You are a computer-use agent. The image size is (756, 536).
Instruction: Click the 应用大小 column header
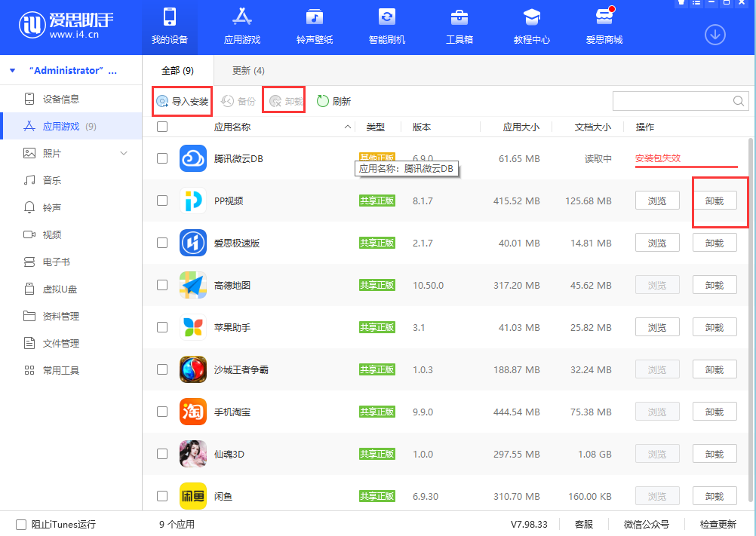click(521, 127)
